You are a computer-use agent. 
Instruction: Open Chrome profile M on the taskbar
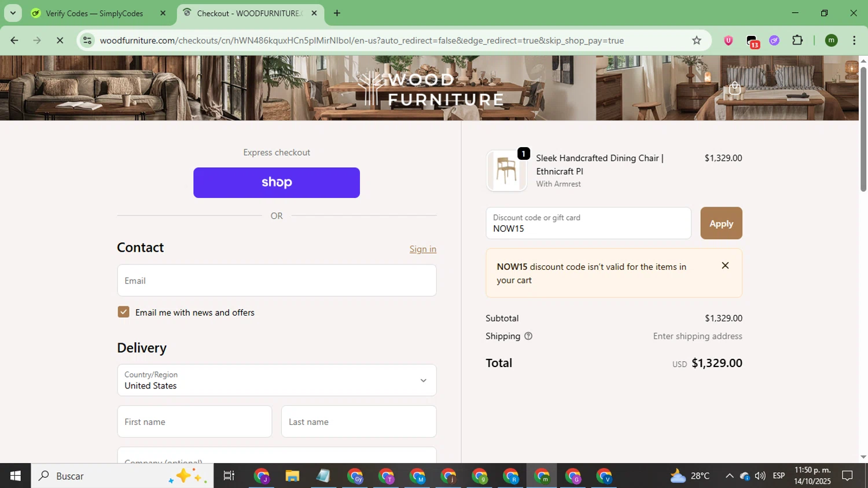417,476
